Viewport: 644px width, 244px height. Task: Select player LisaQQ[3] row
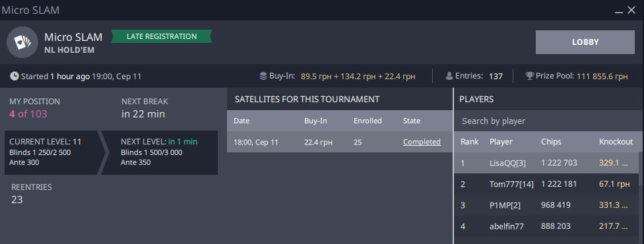[546, 163]
